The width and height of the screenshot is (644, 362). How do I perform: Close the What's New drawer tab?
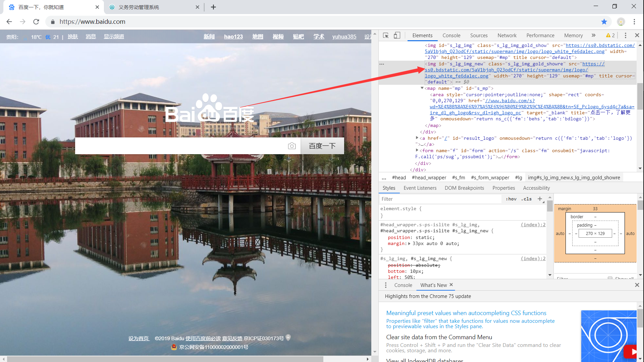[x=451, y=285]
